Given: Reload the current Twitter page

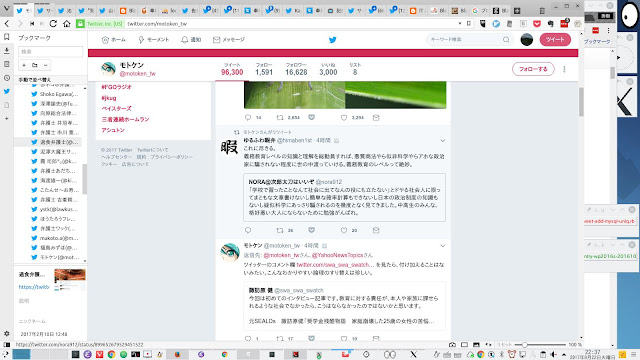Looking at the screenshot, I should [x=53, y=24].
